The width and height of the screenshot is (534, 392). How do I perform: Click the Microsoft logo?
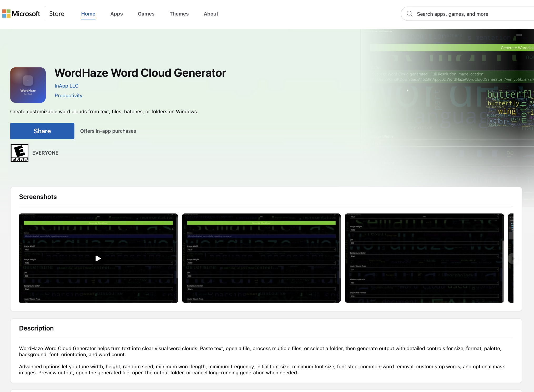click(x=21, y=14)
